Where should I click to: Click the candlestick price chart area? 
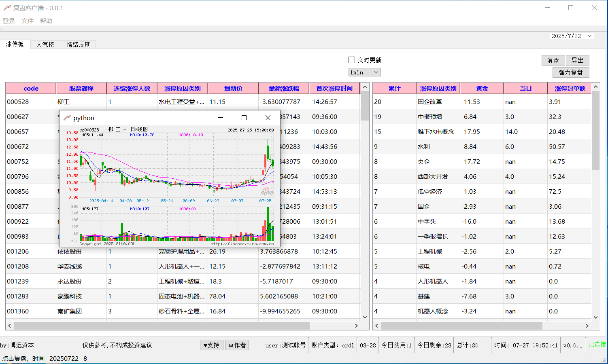point(177,165)
